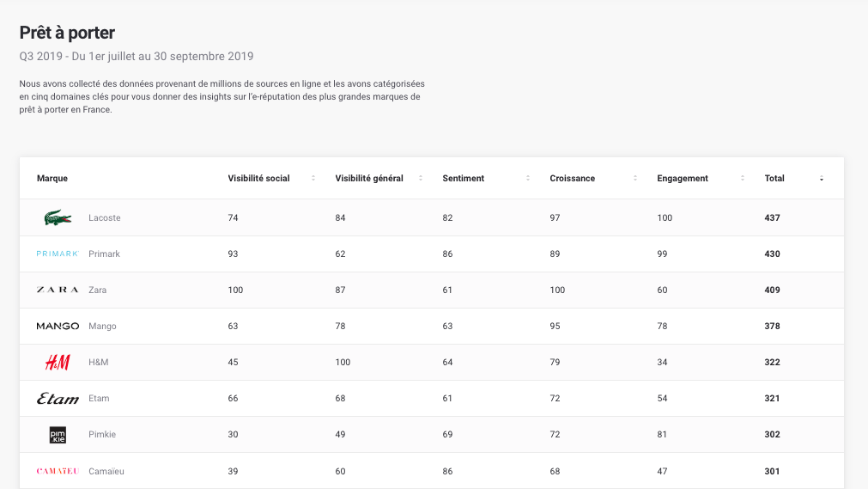
Task: Select Zara's Visibilité social value 100
Action: [235, 290]
